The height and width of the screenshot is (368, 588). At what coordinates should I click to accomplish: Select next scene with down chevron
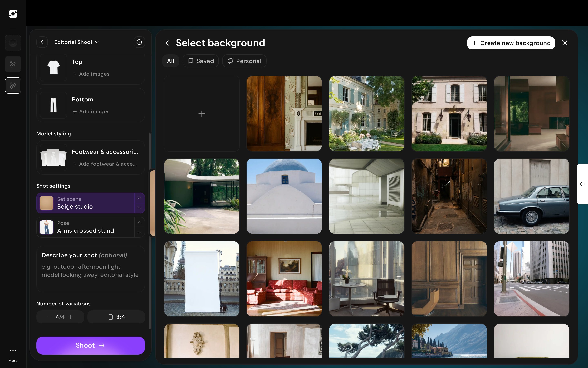[140, 208]
